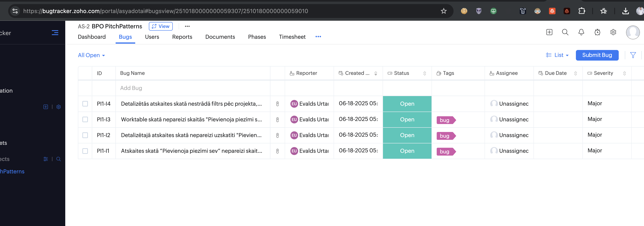Open the settings gear in top bar

(x=613, y=32)
